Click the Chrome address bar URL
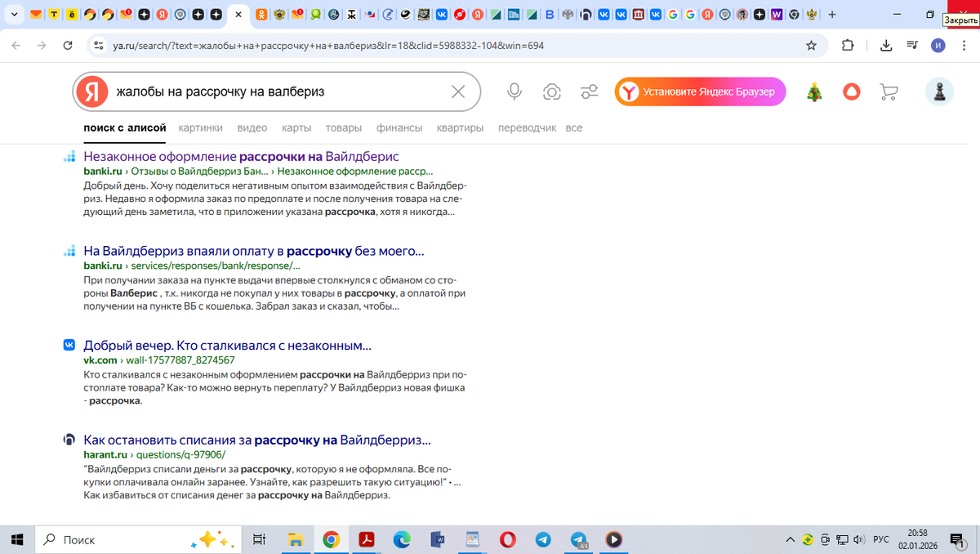The image size is (980, 554). tap(328, 46)
